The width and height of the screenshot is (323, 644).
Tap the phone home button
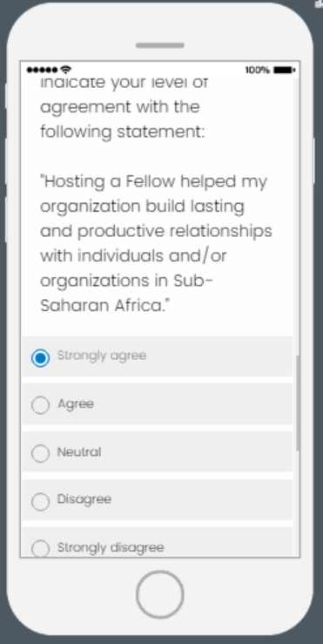[159, 594]
